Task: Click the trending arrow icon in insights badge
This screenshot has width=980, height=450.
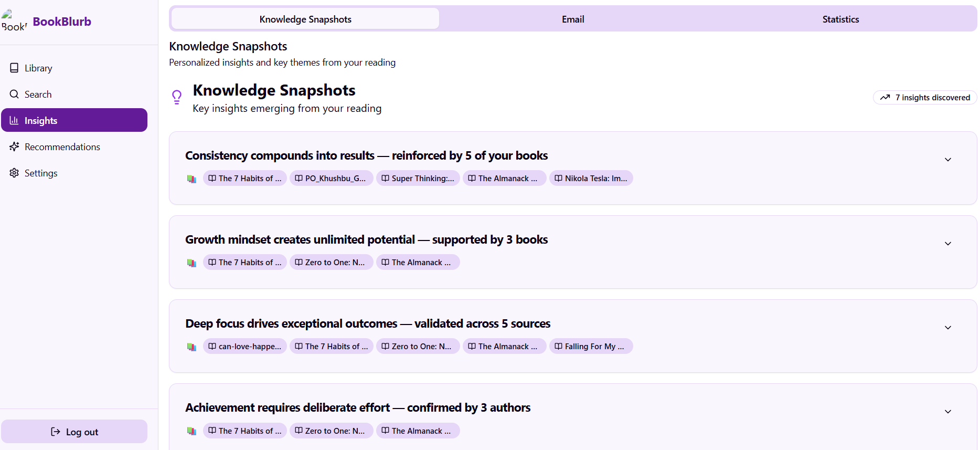Action: (x=885, y=98)
